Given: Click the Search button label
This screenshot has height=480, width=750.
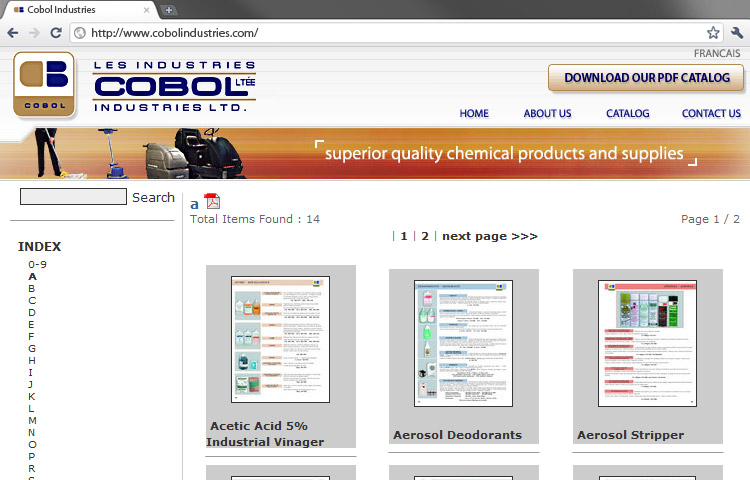Looking at the screenshot, I should click(153, 197).
